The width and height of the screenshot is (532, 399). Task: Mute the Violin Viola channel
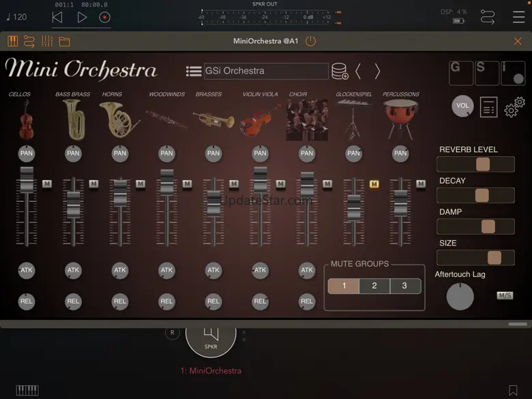(280, 183)
